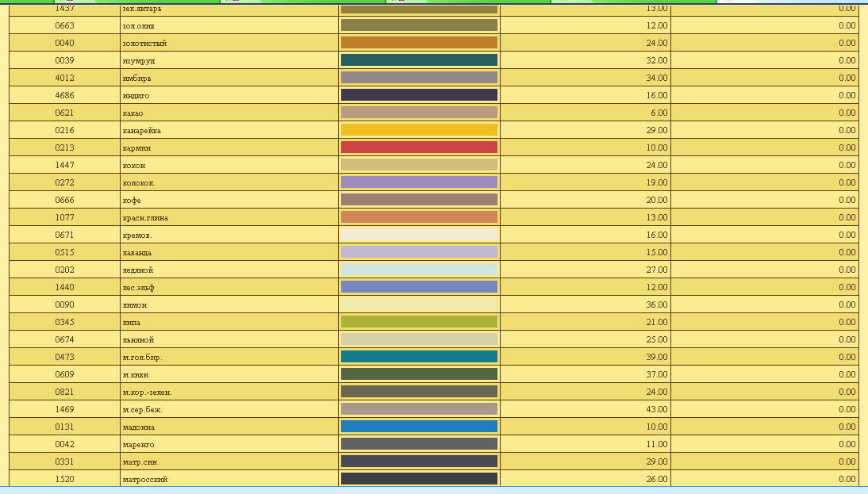Click quantity 26.00 in матросский row

tap(656, 479)
